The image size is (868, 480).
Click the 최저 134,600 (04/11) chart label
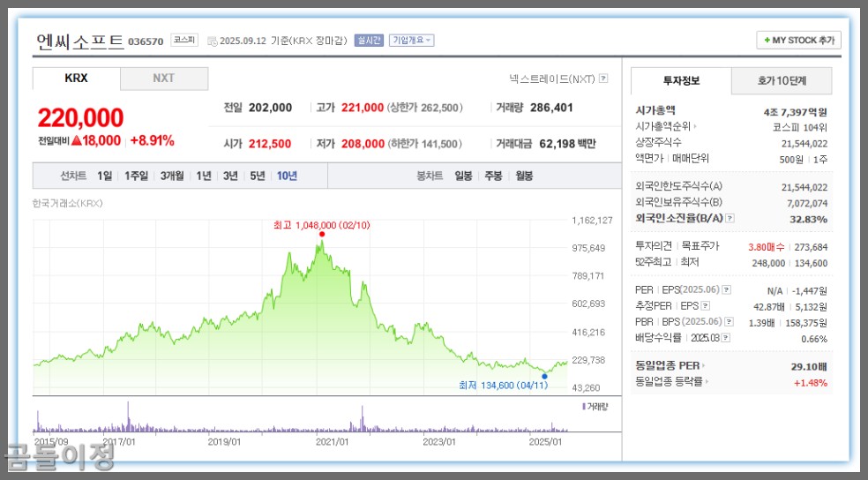click(x=503, y=386)
